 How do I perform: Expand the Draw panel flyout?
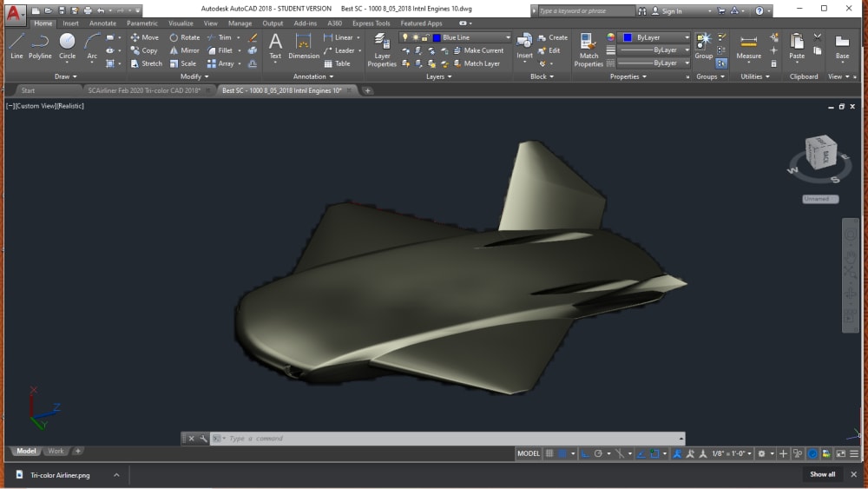point(62,76)
